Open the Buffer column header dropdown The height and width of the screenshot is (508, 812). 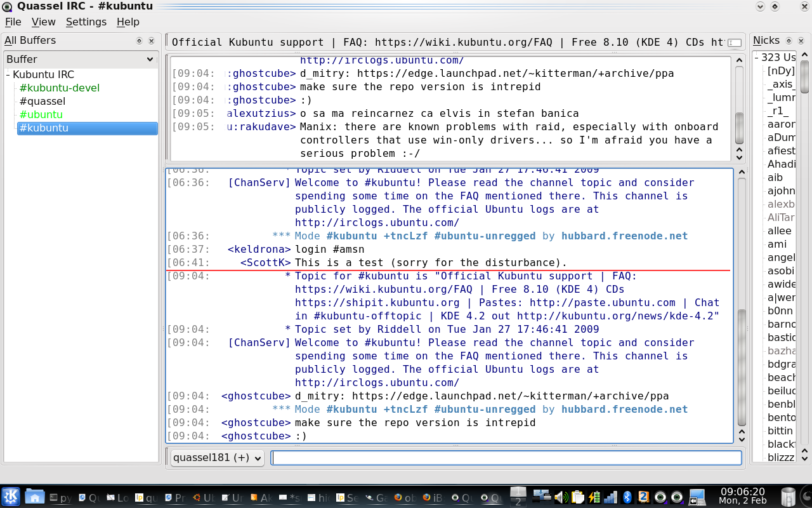click(81, 59)
